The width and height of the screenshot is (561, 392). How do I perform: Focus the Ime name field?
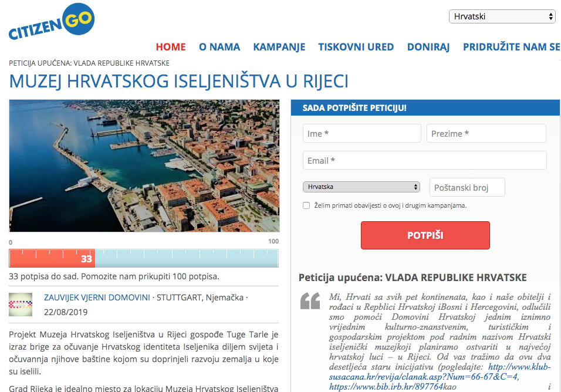tap(361, 133)
